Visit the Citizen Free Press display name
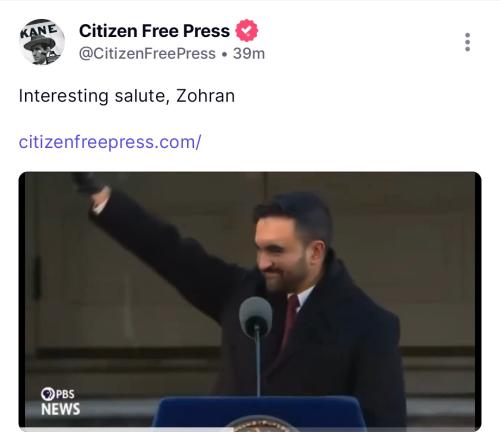The height and width of the screenshot is (444, 500). click(x=154, y=31)
